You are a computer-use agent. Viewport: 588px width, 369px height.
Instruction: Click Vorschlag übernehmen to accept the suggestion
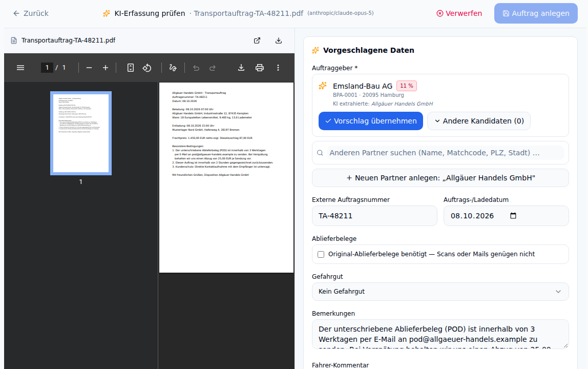(x=370, y=121)
